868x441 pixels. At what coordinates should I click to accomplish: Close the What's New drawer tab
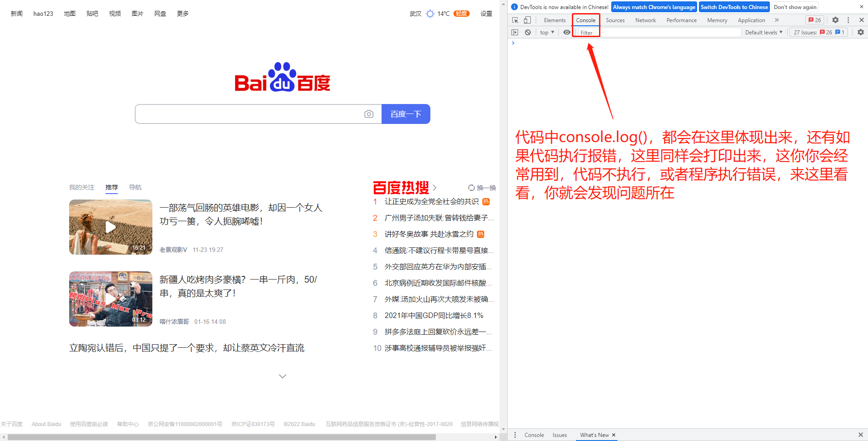[x=613, y=435]
